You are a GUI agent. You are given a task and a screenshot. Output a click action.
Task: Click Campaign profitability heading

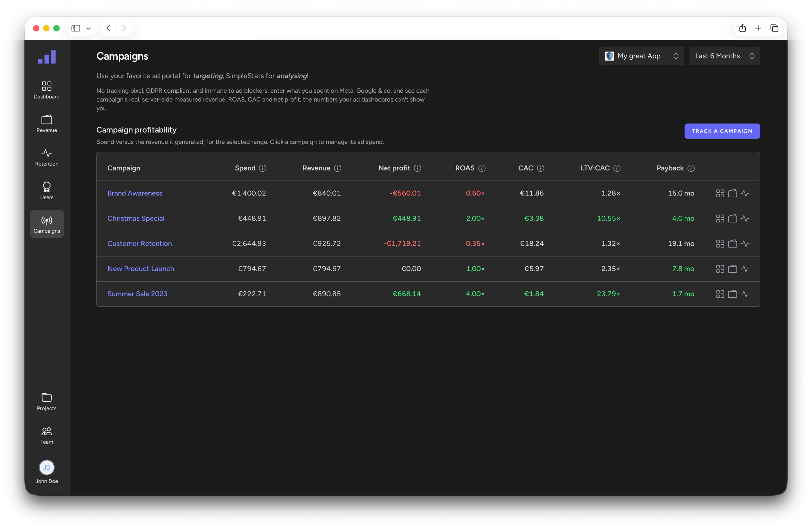point(136,130)
